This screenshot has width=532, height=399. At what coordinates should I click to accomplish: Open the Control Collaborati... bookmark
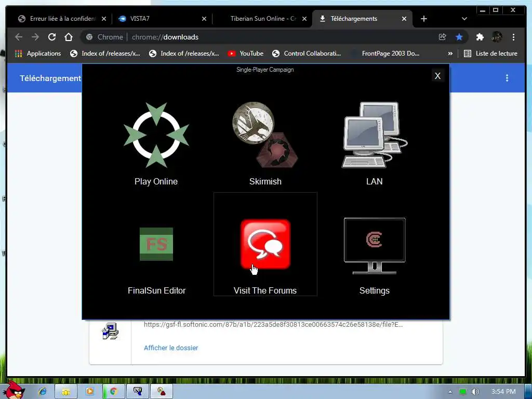coord(307,54)
